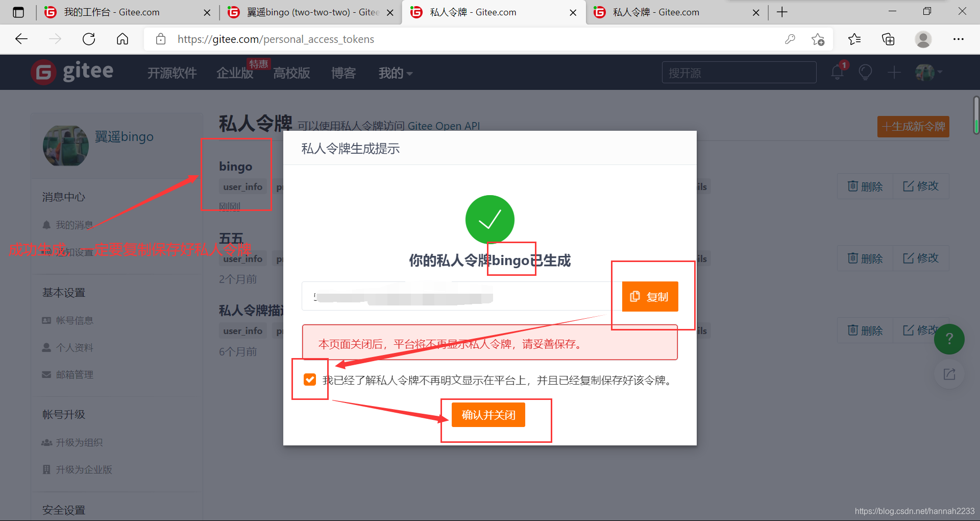Open 我的消息 via its bell icon
This screenshot has height=521, width=980.
(47, 224)
